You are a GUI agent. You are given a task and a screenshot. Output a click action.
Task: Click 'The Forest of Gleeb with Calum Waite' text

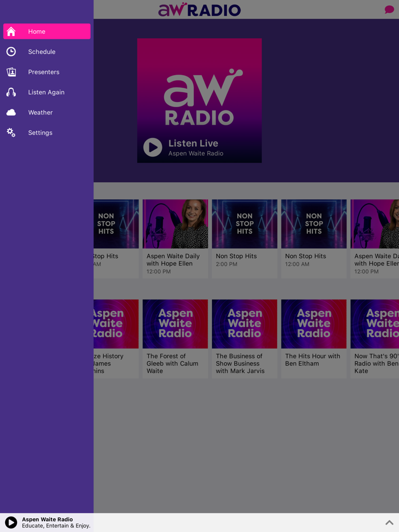(x=173, y=363)
